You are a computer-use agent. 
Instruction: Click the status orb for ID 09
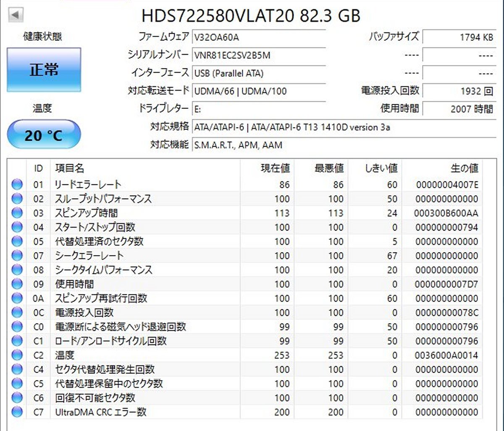[17, 284]
